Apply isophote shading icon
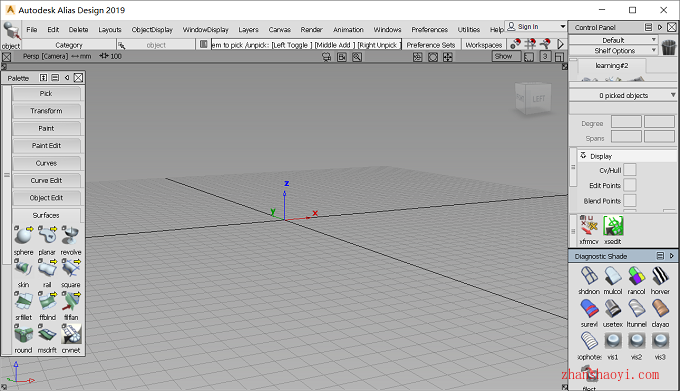Image resolution: width=680 pixels, height=391 pixels. pyautogui.click(x=589, y=342)
